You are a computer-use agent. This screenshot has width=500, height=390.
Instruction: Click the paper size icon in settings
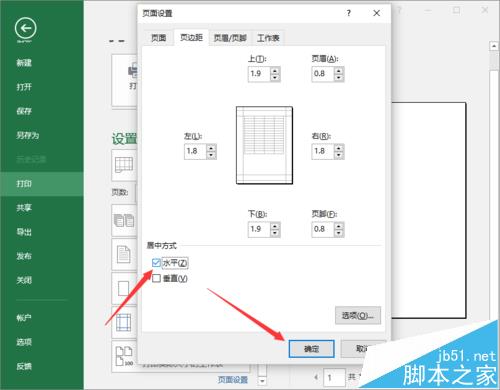(123, 288)
